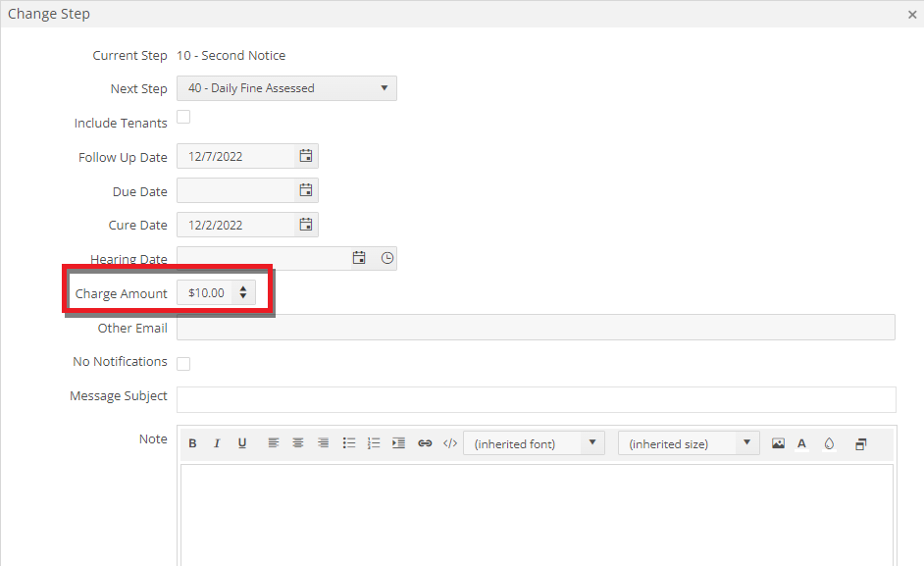
Task: Check the Include Tenants checkbox
Action: (x=183, y=117)
